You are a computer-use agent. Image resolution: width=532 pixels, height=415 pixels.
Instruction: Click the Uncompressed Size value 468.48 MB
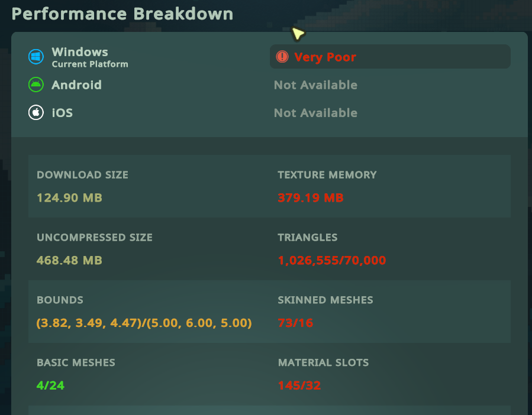(70, 260)
